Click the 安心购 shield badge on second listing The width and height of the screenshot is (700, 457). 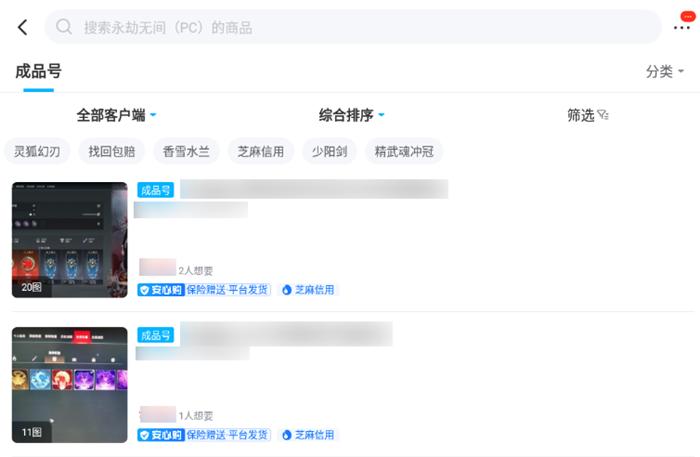click(x=160, y=435)
